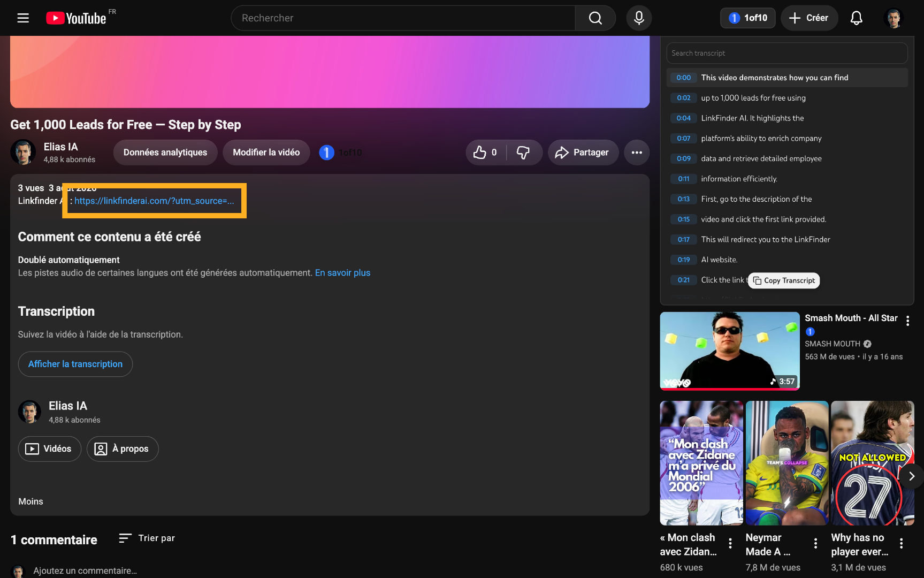Screen dimensions: 924x578
Task: Dislike the video with thumbs down
Action: pyautogui.click(x=523, y=153)
